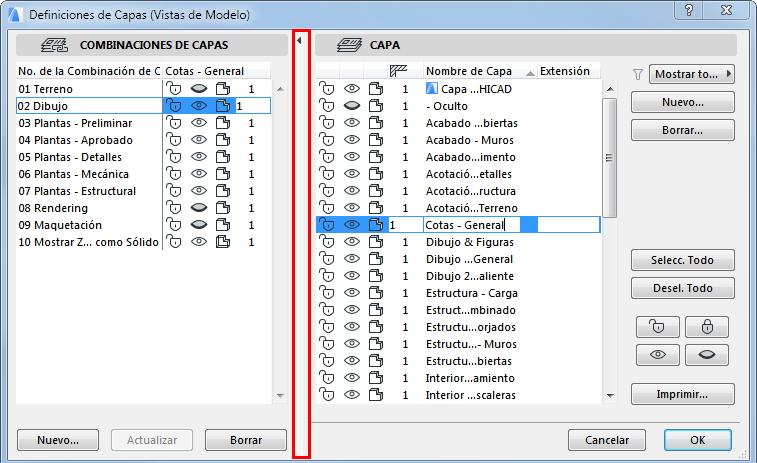
Task: Sort by intersection priority column header
Action: [398, 71]
